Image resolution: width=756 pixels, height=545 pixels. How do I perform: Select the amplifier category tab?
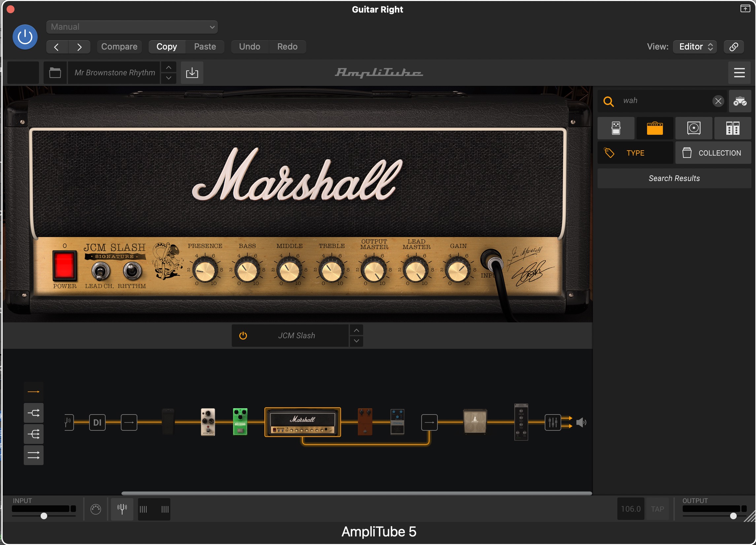point(655,128)
